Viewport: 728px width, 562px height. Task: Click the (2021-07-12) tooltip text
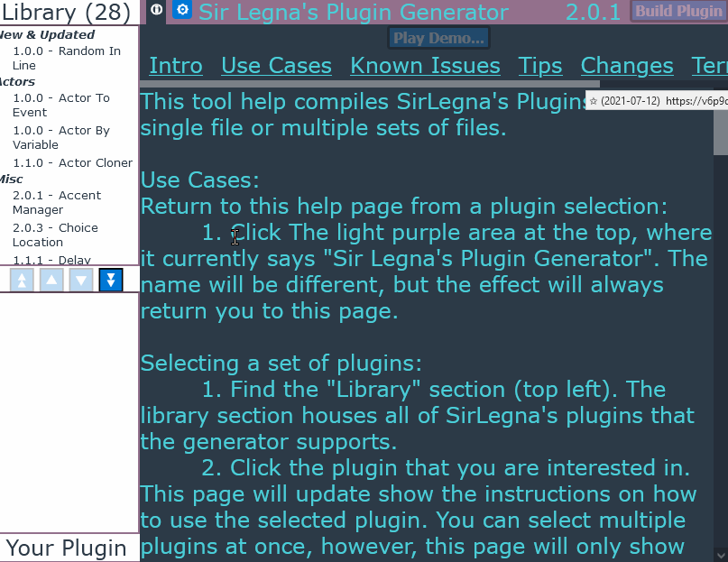coord(630,101)
